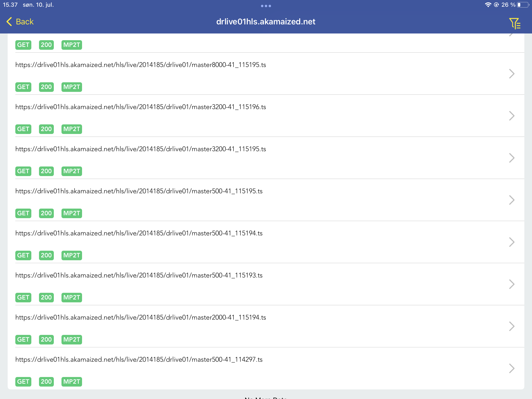The image size is (532, 399).
Task: Open the three-dot multitasking indicator
Action: point(266,6)
